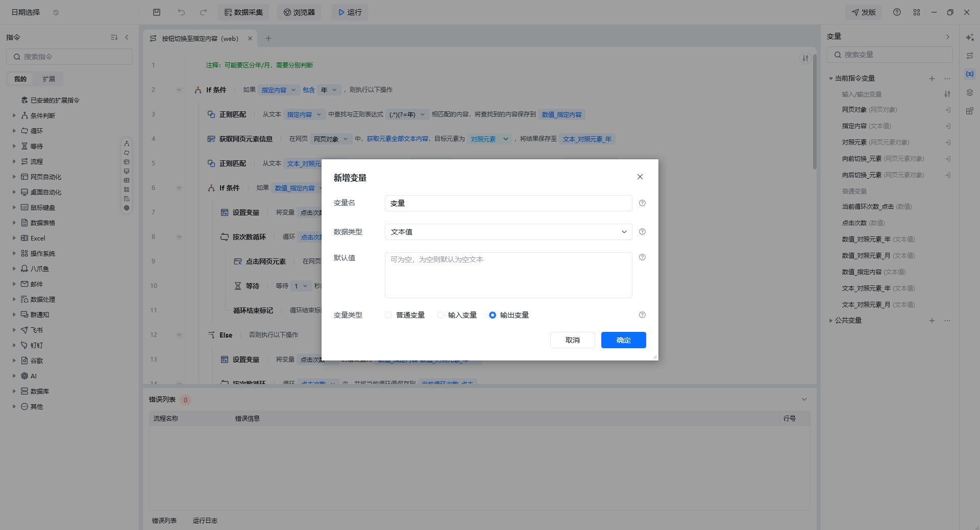
Task: Open the 指定内容 dropdown on line 2
Action: click(x=278, y=90)
